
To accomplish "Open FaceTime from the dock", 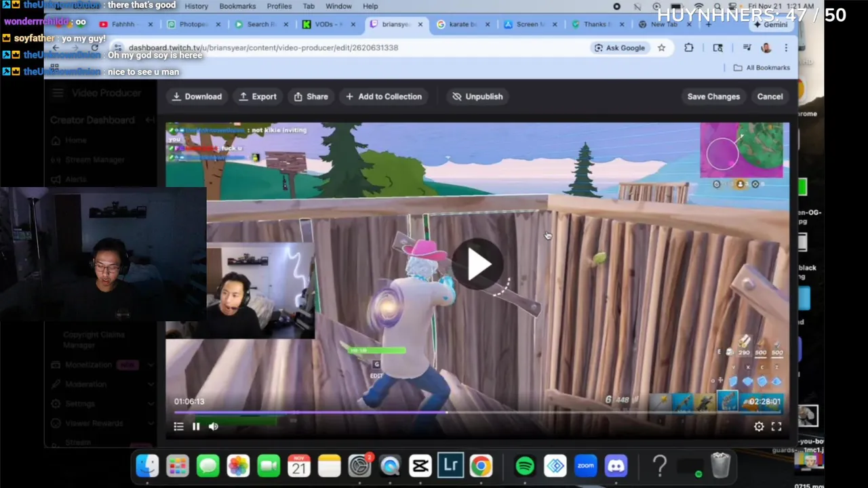I will [x=269, y=466].
